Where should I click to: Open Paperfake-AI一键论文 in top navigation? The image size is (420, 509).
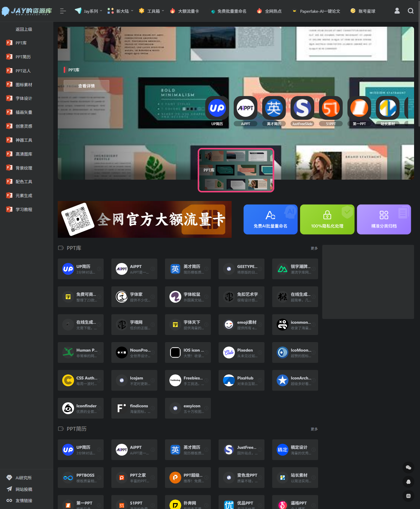click(316, 11)
